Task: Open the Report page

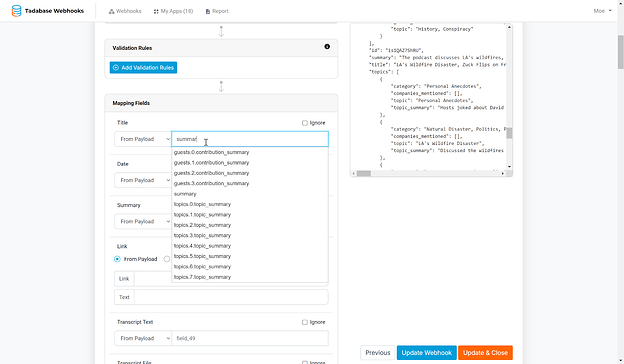Action: (217, 11)
